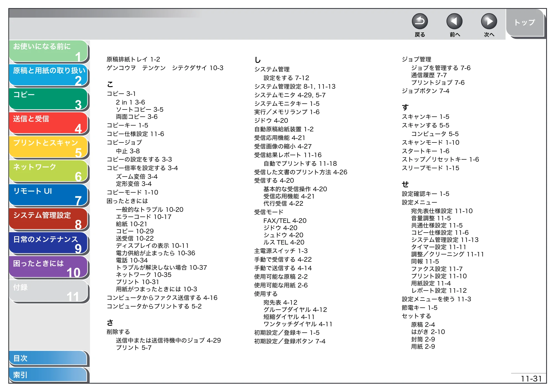Open chapter 2 原稿と用紙の取り扱い tab
555x392 pixels.
(49, 75)
